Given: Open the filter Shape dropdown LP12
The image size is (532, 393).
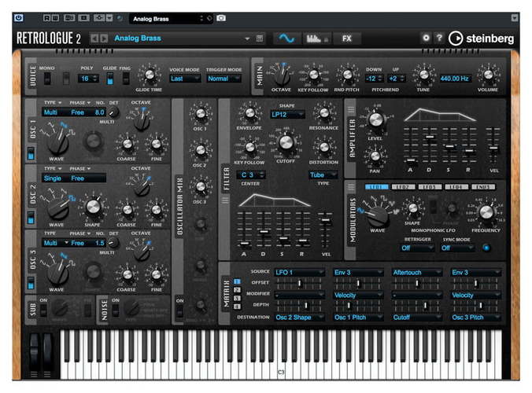Looking at the screenshot, I should tap(287, 115).
